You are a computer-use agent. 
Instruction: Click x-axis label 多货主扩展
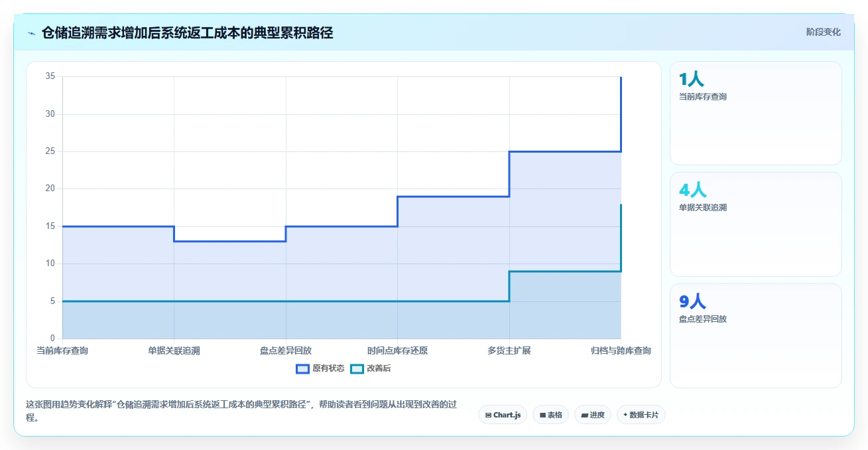point(509,350)
